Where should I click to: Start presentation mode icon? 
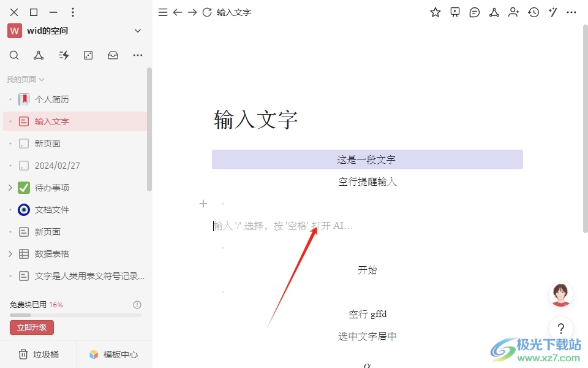point(455,12)
